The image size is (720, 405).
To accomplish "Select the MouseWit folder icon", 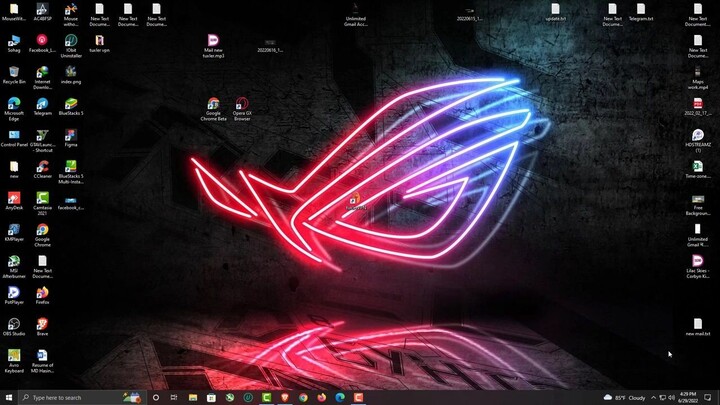I will 14,12.
